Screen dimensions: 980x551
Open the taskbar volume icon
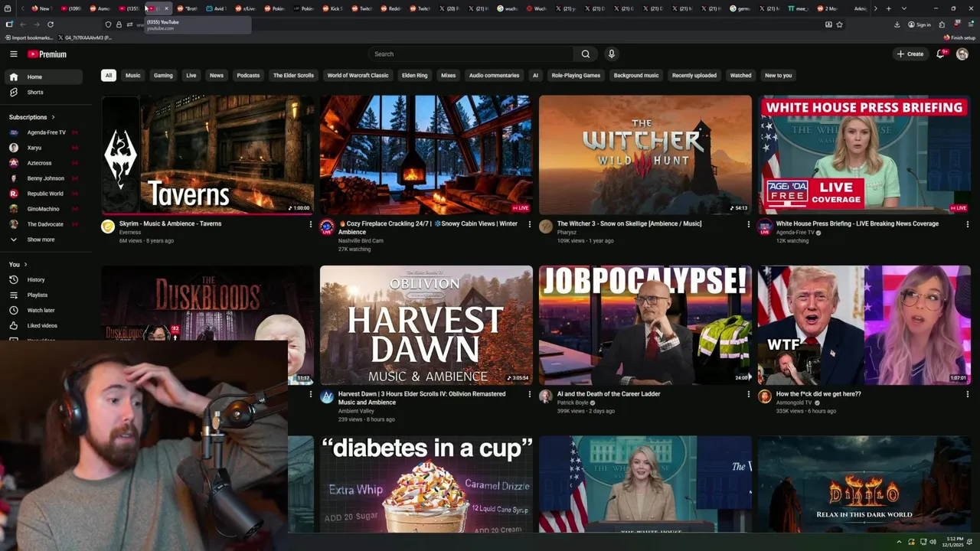[x=933, y=542]
